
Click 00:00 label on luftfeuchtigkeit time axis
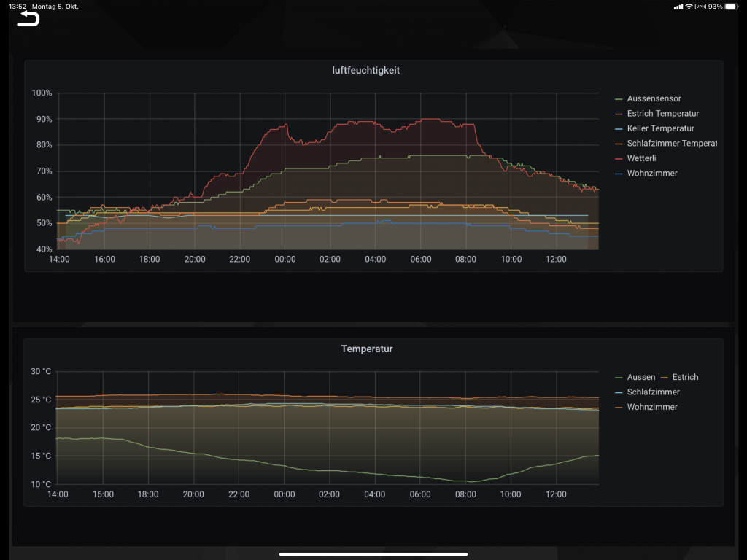tap(285, 259)
